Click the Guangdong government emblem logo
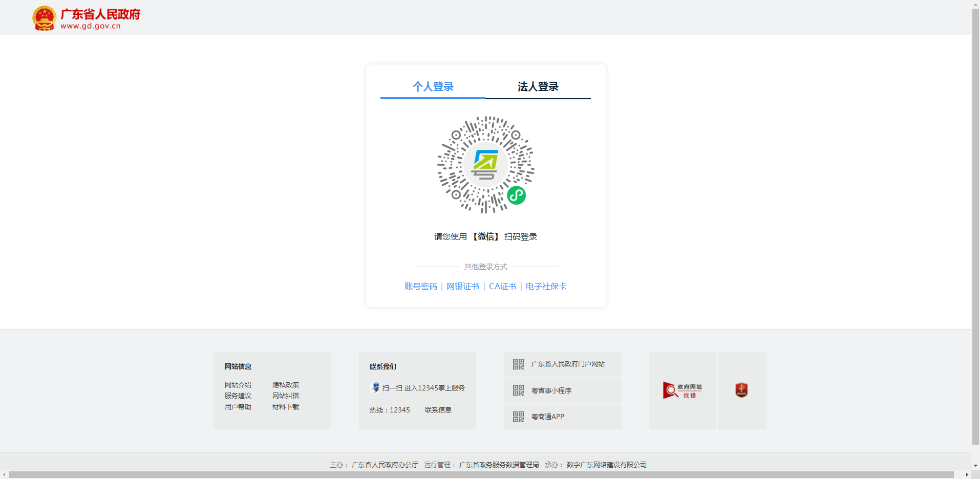Viewport: 980px width, 479px height. tap(45, 18)
